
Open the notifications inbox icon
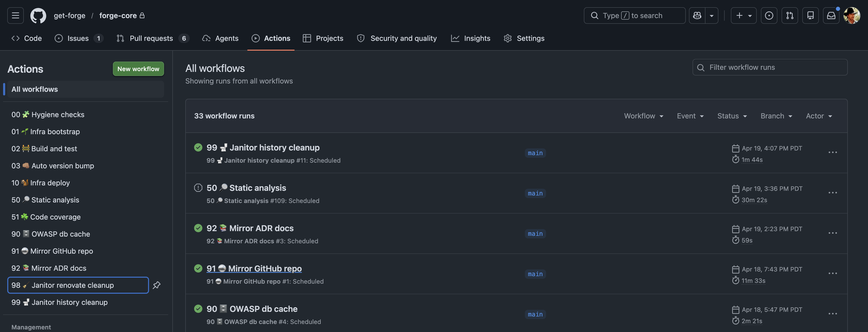(831, 16)
